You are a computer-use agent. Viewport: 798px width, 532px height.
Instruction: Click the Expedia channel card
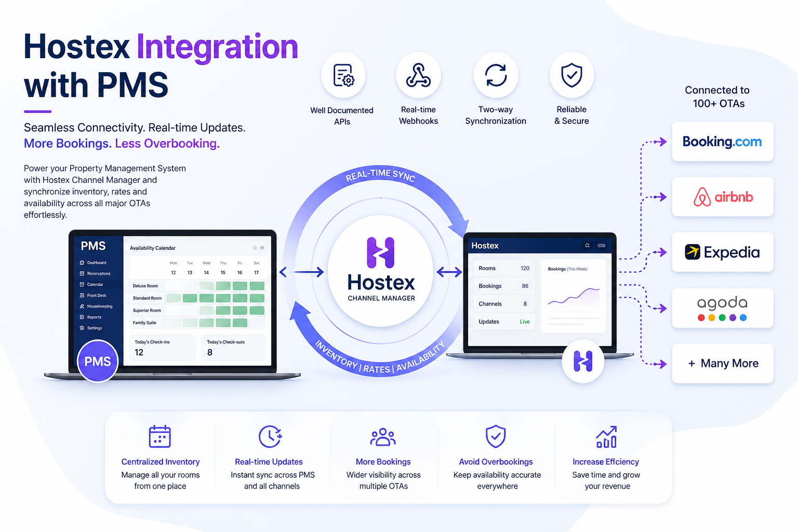coord(722,252)
